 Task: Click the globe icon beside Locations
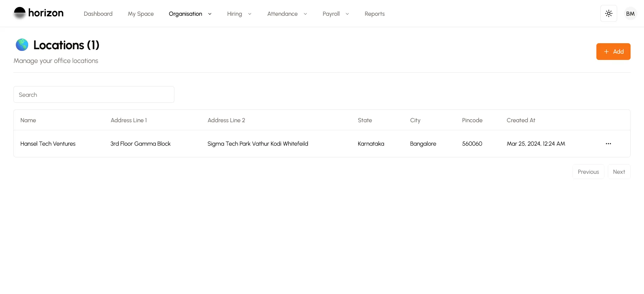point(22,45)
